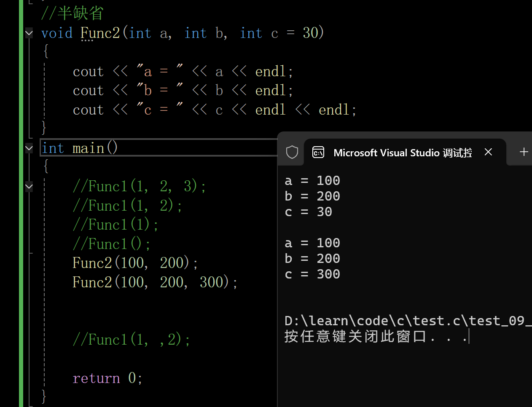Collapse the main function block
The width and height of the screenshot is (532, 407).
pos(29,148)
